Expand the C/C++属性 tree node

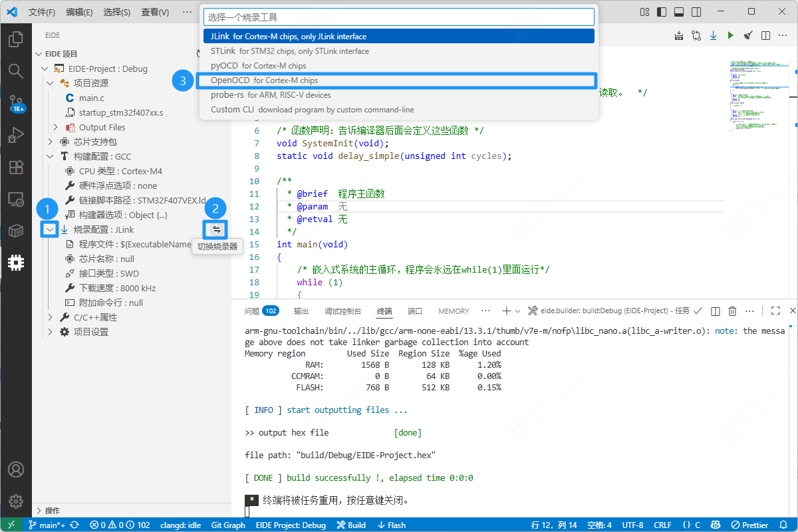coord(50,317)
